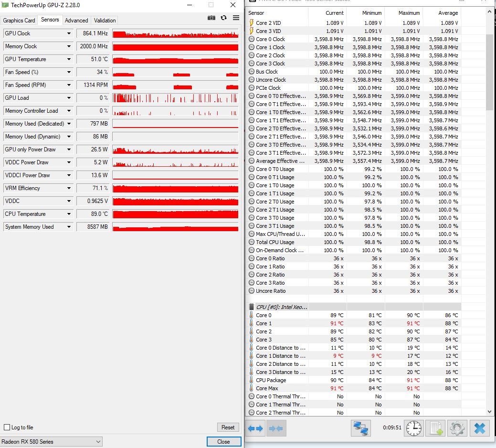This screenshot has width=496, height=448.
Task: Click the HWiNFO navigation arrows icon
Action: (255, 429)
